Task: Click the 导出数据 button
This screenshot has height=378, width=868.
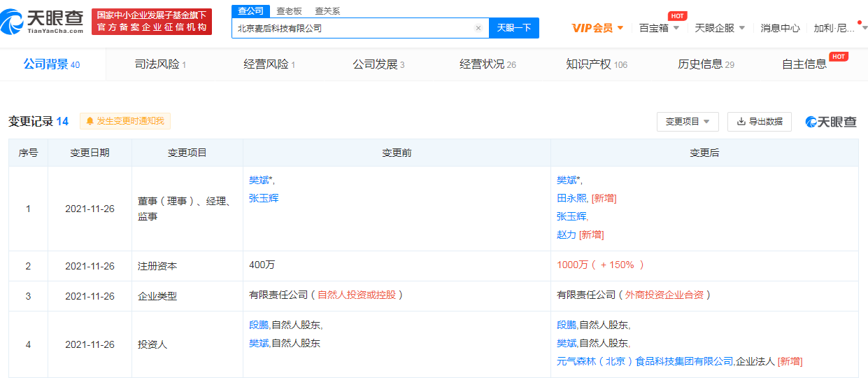Action: coord(759,121)
